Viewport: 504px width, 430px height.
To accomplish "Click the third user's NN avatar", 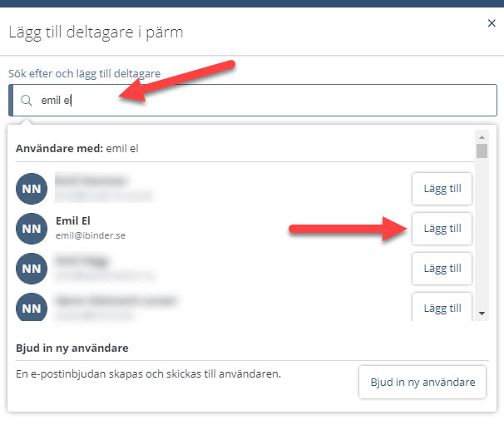I will 32,269.
